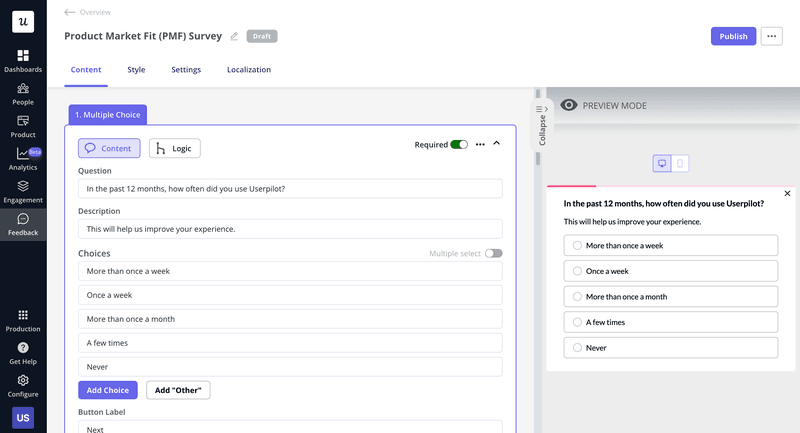Toggle the Required switch

459,144
